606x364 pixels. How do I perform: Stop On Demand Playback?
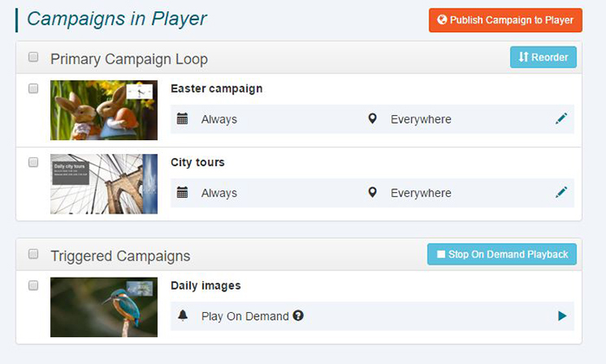point(501,254)
